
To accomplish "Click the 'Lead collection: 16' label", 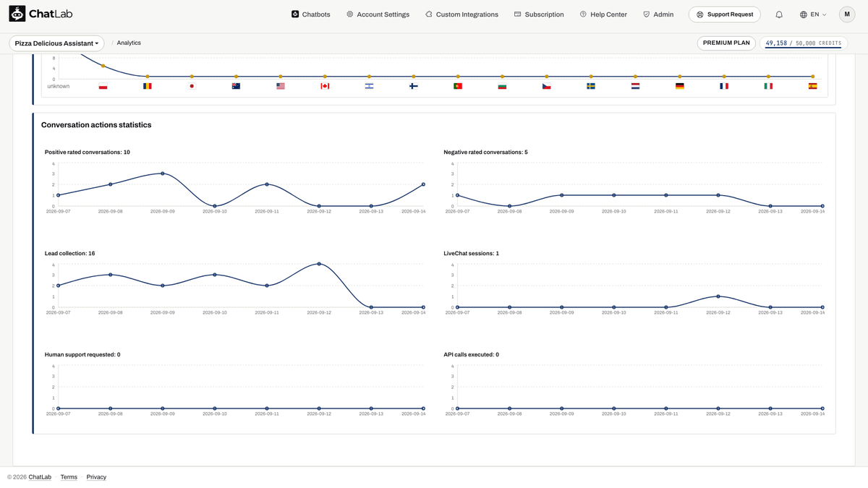I will click(x=70, y=254).
